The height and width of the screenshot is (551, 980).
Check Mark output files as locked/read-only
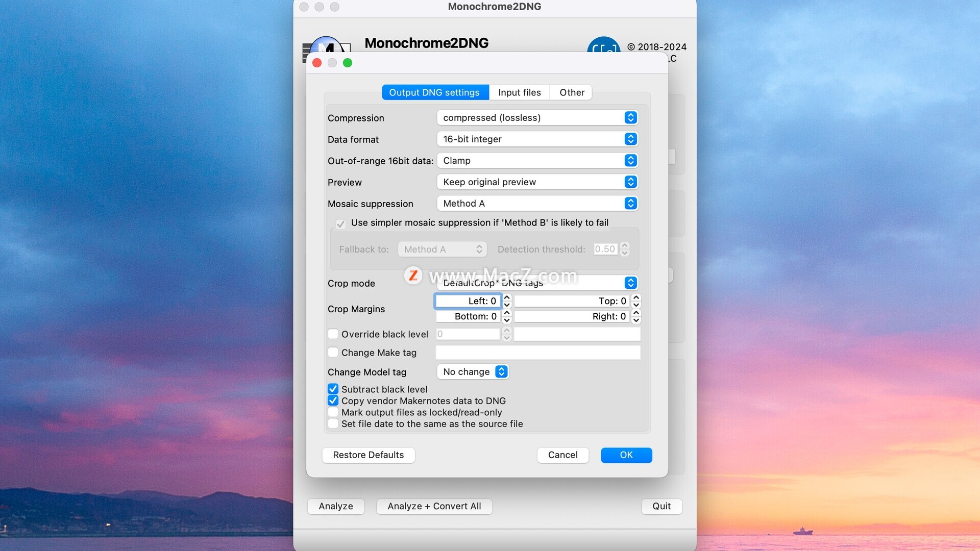click(x=333, y=412)
